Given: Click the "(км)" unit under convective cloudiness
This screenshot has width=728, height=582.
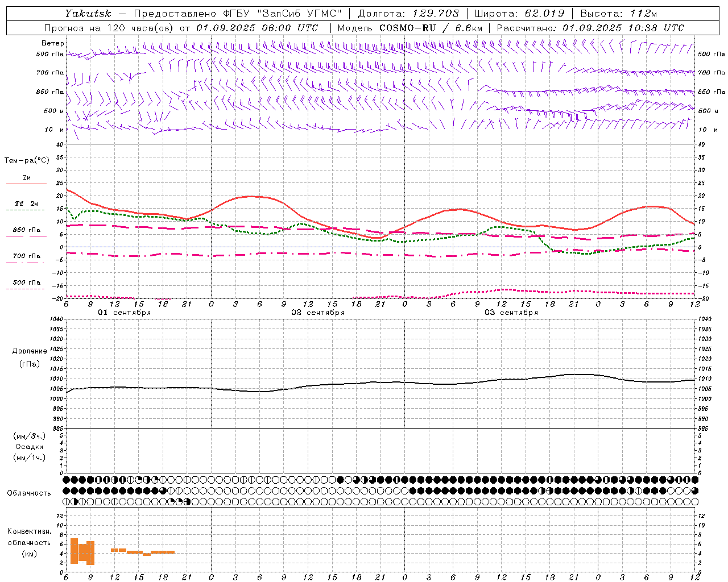Looking at the screenshot, I should tap(30, 554).
